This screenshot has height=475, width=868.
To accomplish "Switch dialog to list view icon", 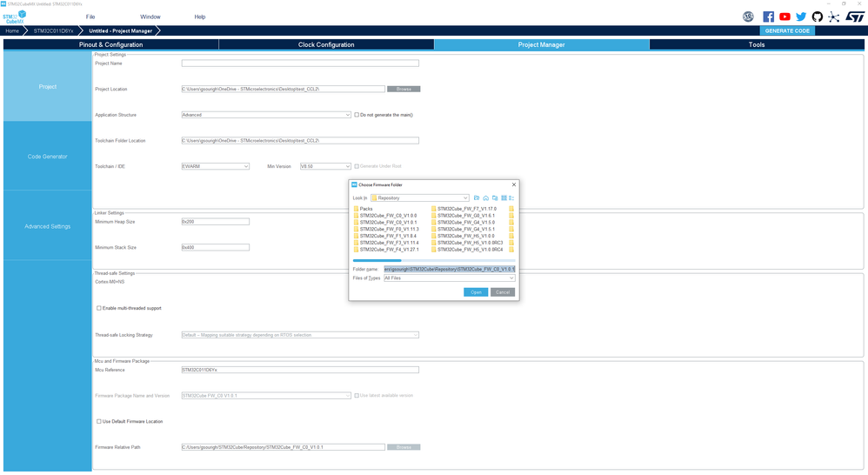I will [x=504, y=197].
